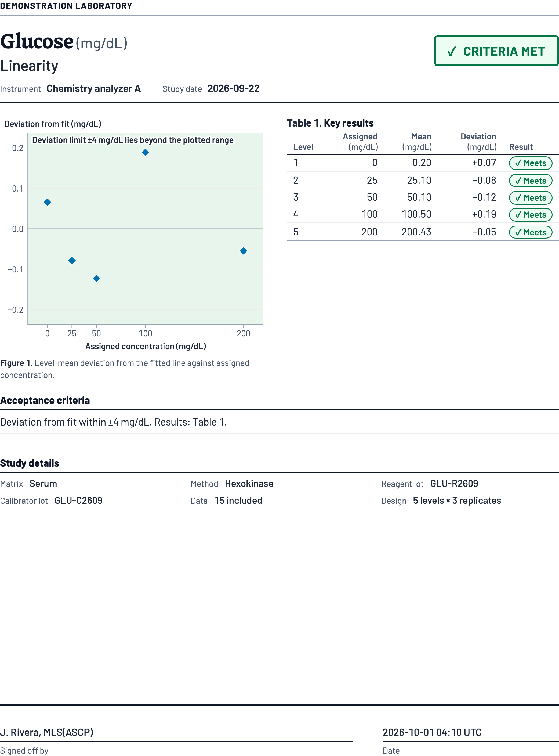Click the DEMONSTRATION LABORATORY header text

pyautogui.click(x=66, y=6)
